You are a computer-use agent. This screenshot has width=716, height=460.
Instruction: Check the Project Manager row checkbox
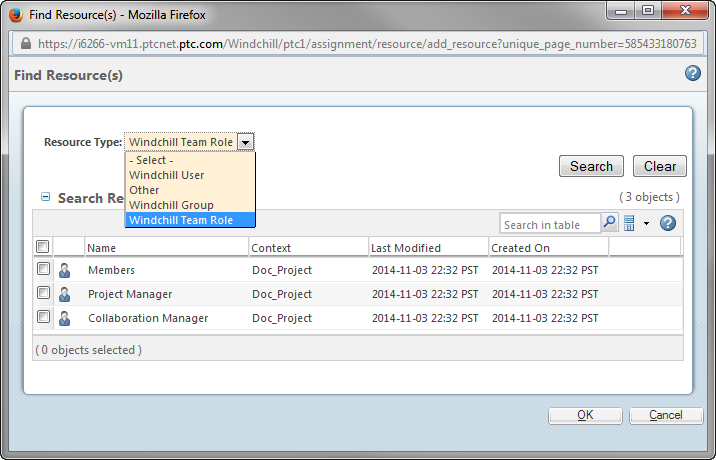click(43, 292)
